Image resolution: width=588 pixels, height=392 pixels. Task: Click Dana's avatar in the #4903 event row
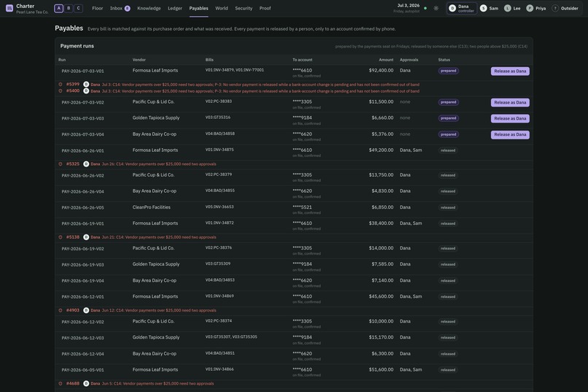86,310
